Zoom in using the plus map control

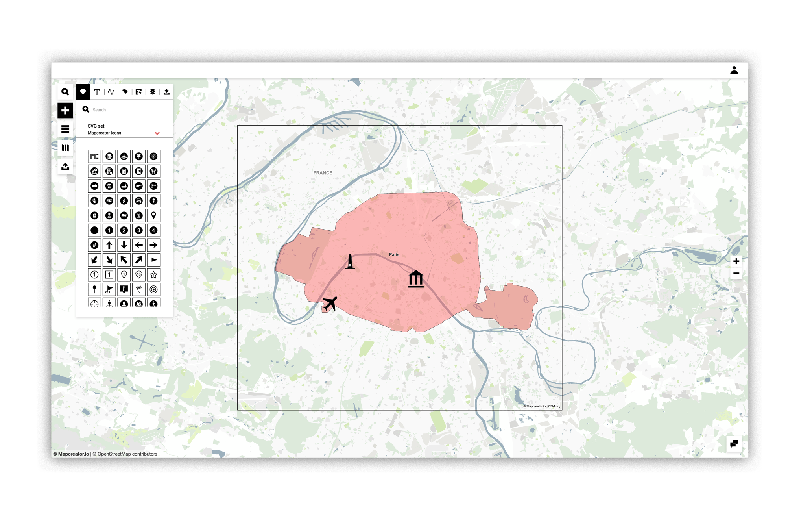[736, 261]
